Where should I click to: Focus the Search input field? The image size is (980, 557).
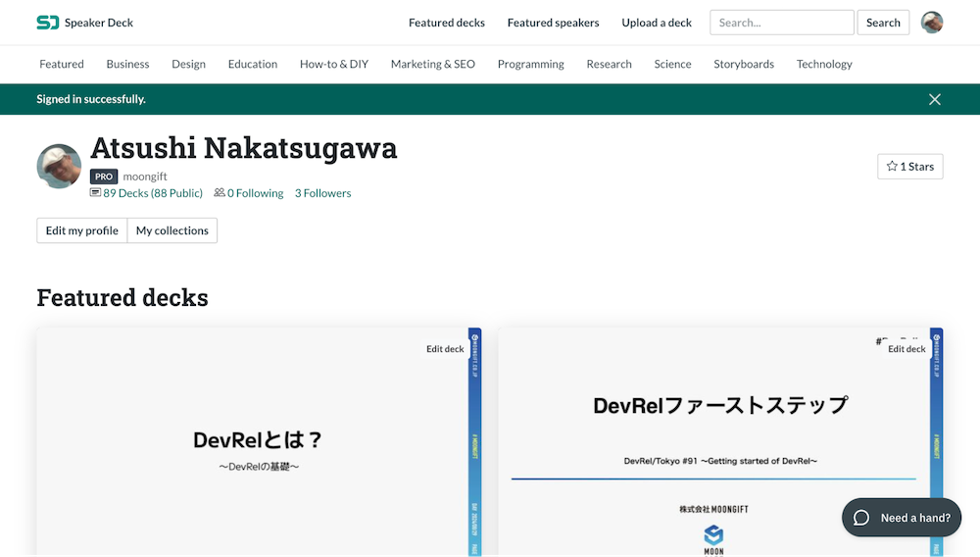(781, 23)
